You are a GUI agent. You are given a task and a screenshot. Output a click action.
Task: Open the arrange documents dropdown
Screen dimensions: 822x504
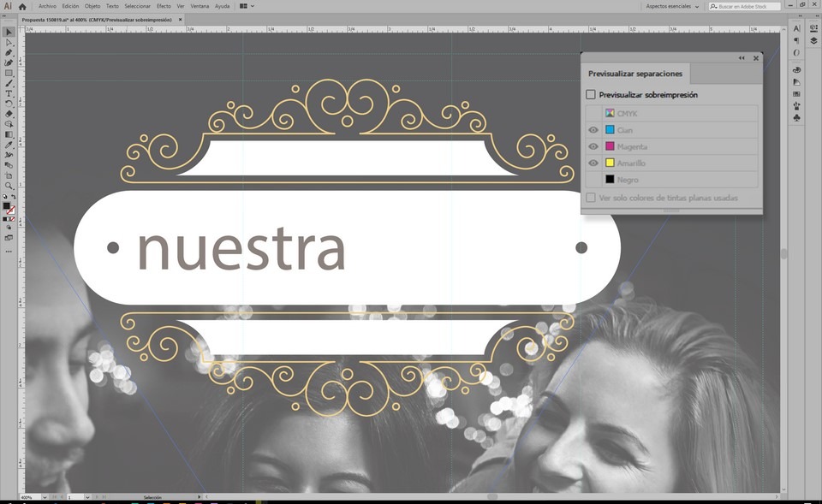(x=247, y=6)
